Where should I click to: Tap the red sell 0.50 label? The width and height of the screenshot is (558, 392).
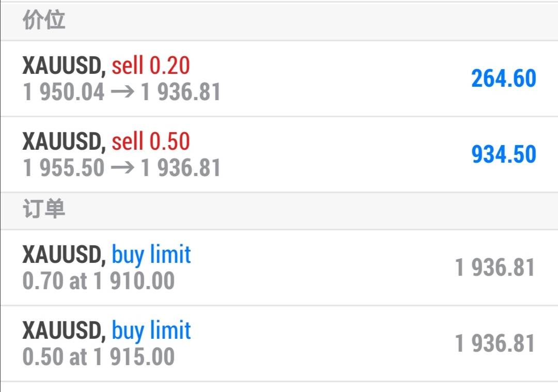pos(151,142)
